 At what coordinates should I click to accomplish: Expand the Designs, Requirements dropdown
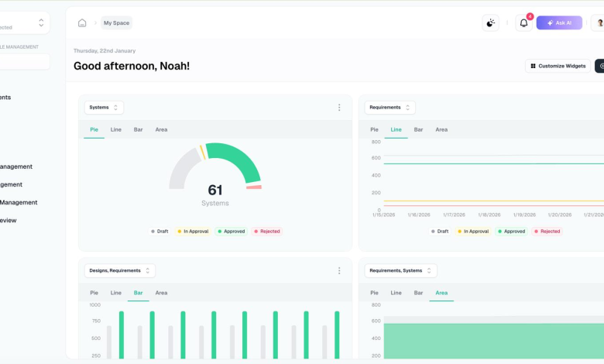119,271
